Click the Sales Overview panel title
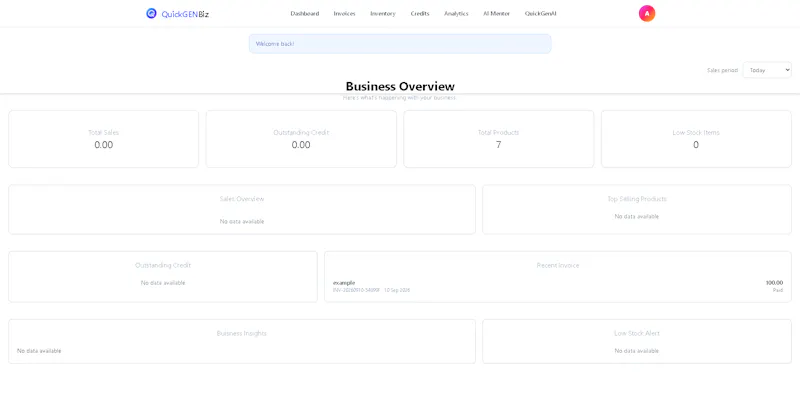The image size is (800, 396). (242, 199)
